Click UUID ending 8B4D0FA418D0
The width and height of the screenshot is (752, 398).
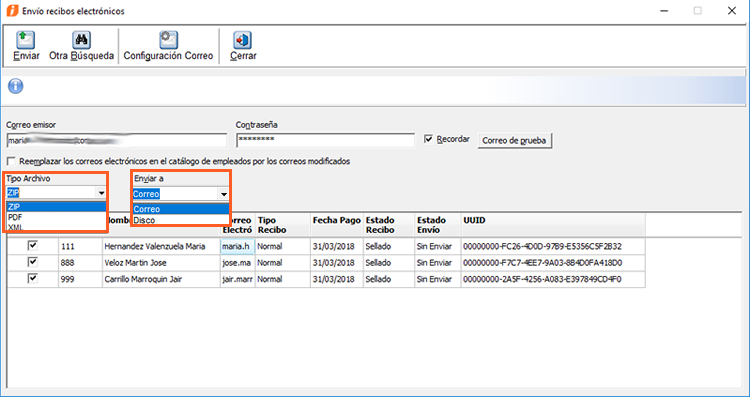(x=542, y=263)
